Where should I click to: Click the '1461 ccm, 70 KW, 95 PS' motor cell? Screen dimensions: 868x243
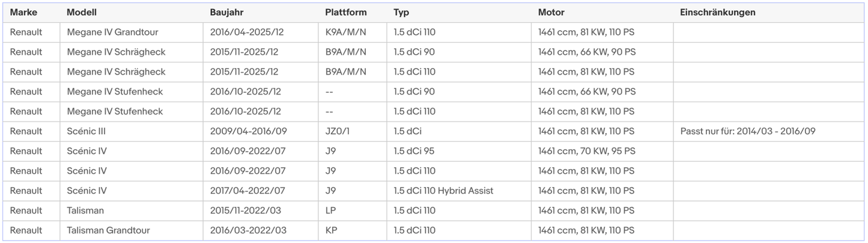click(x=586, y=151)
